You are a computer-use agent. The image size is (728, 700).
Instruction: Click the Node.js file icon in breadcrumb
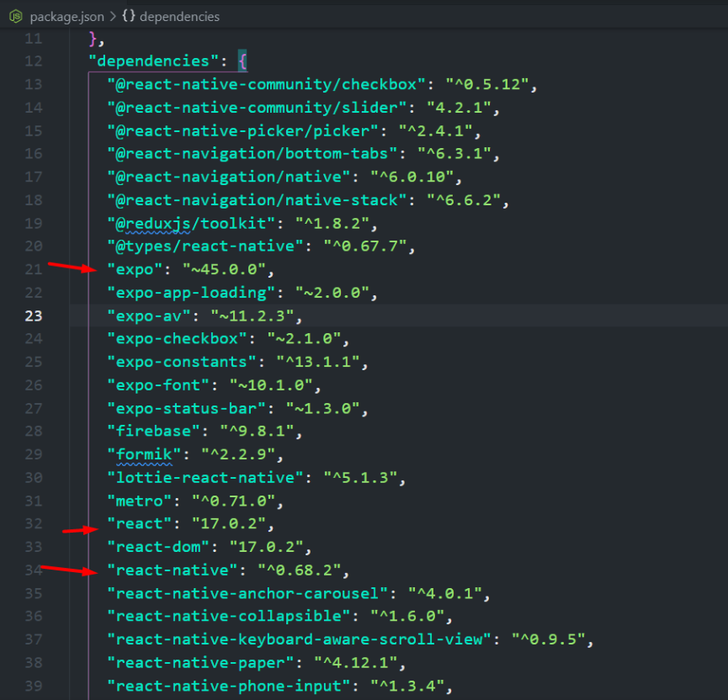coord(16,17)
